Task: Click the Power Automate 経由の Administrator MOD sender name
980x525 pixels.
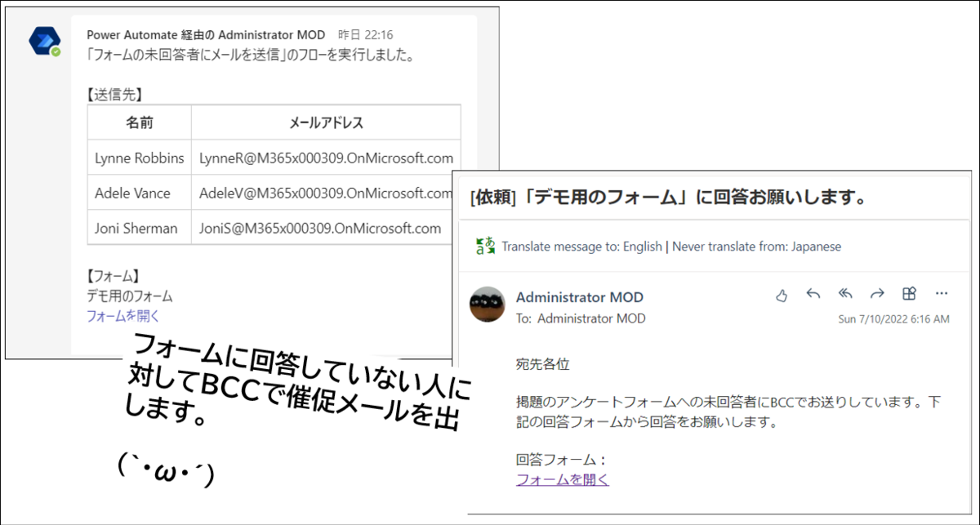Action: click(x=206, y=35)
